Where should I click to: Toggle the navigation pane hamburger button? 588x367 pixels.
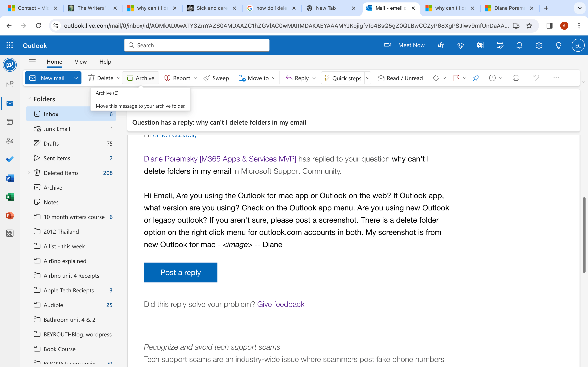[32, 62]
